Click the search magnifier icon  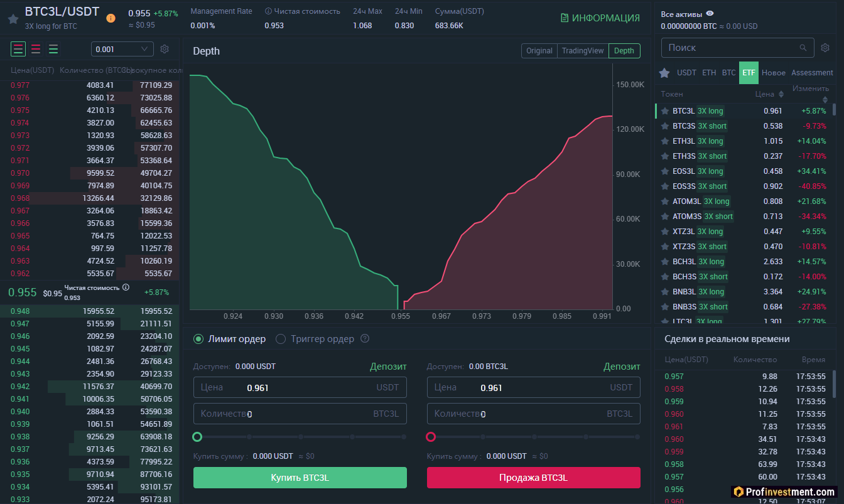pyautogui.click(x=803, y=48)
